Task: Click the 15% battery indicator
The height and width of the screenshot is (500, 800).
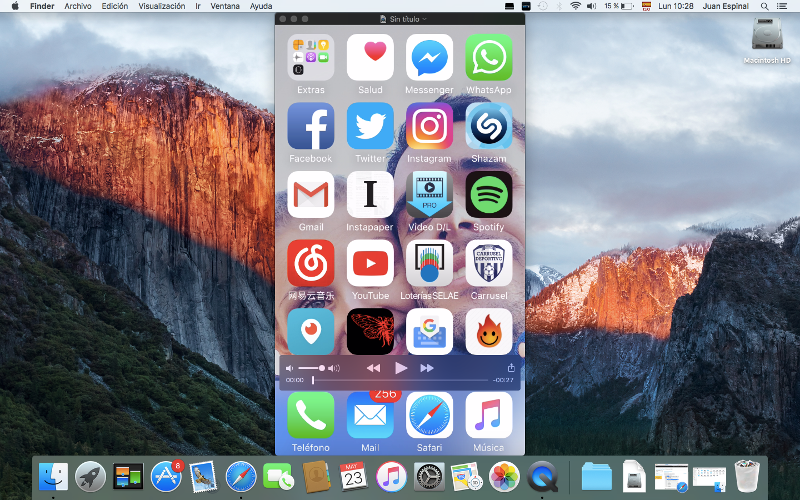Action: click(619, 6)
